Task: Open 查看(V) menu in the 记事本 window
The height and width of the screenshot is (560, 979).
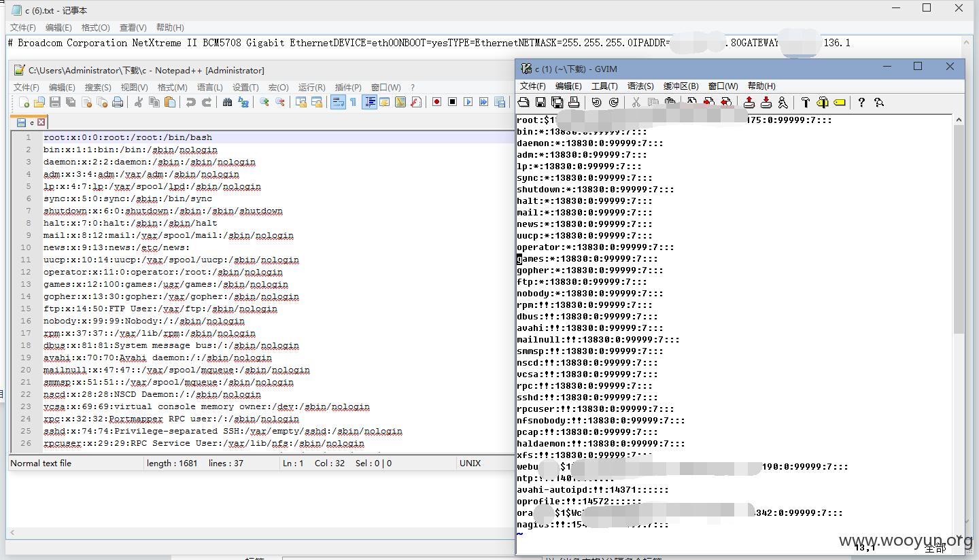Action: pyautogui.click(x=133, y=27)
